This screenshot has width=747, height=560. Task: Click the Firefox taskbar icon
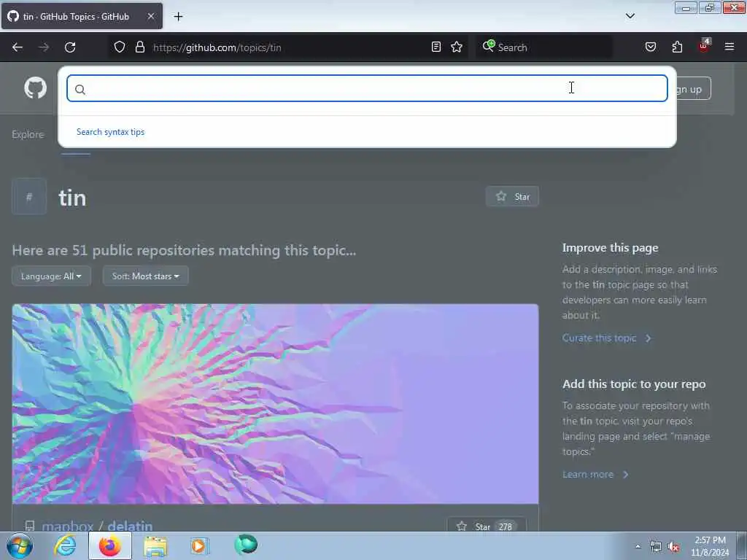[109, 545]
